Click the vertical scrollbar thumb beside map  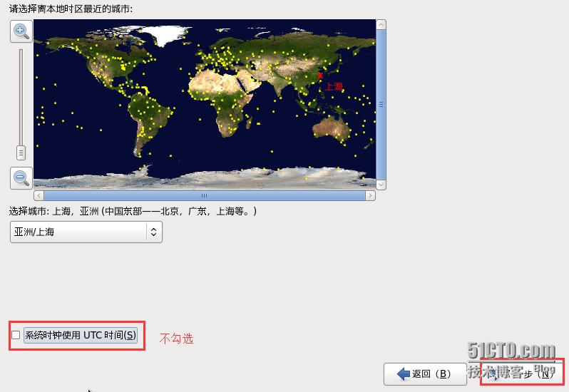(381, 105)
